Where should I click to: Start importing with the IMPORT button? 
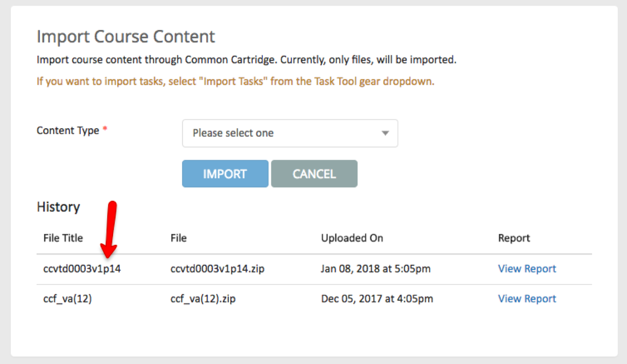[x=225, y=174]
